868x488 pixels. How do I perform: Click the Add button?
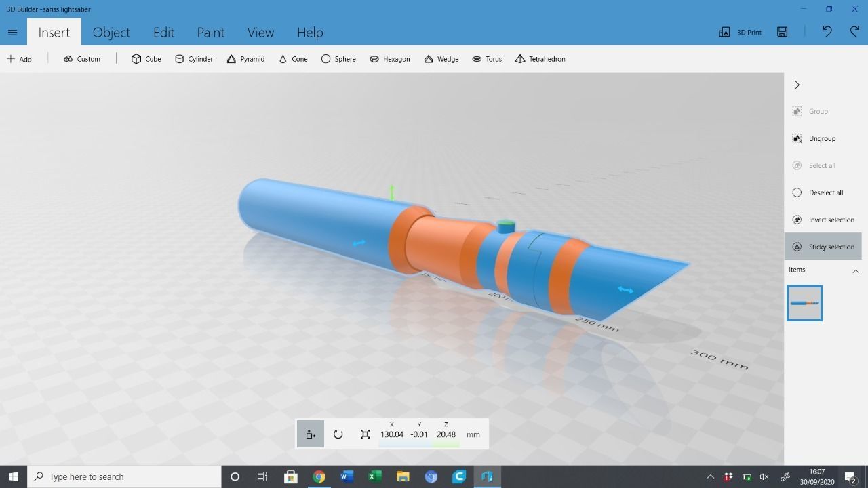19,59
